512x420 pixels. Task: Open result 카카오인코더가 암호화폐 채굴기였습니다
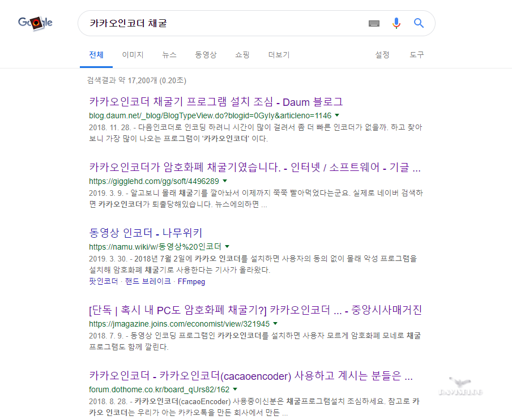click(x=255, y=168)
